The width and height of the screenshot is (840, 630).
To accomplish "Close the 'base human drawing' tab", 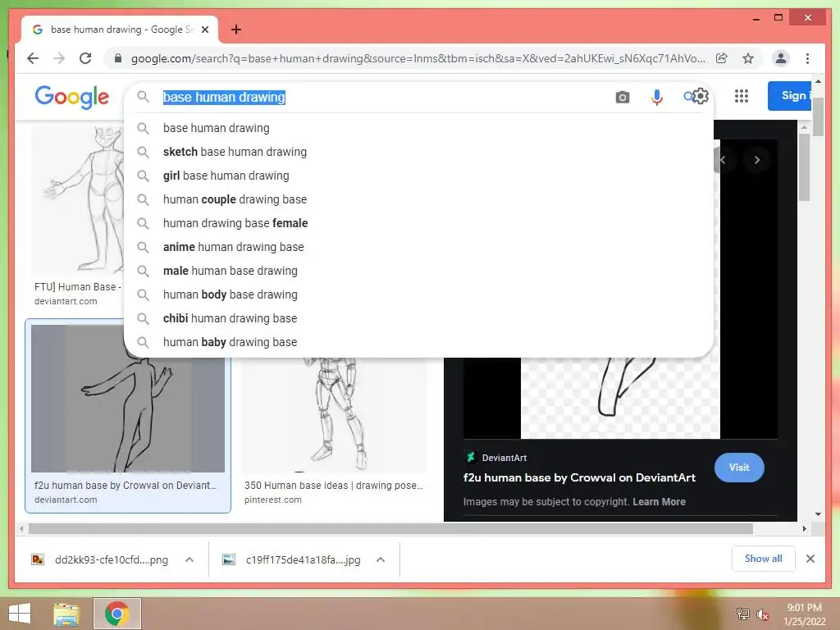I will pos(204,30).
